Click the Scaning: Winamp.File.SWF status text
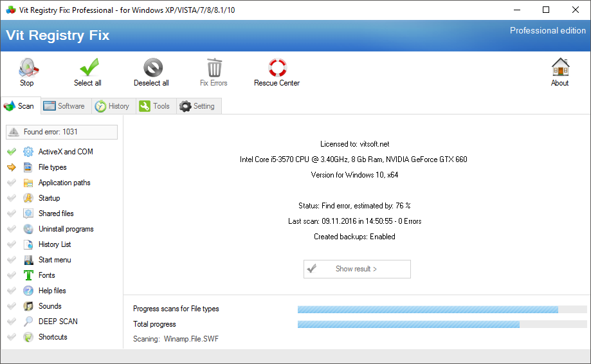The width and height of the screenshot is (591, 364). (176, 339)
